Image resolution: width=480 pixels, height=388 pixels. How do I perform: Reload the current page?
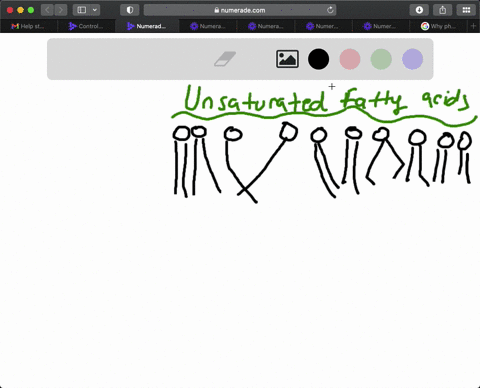click(x=330, y=10)
